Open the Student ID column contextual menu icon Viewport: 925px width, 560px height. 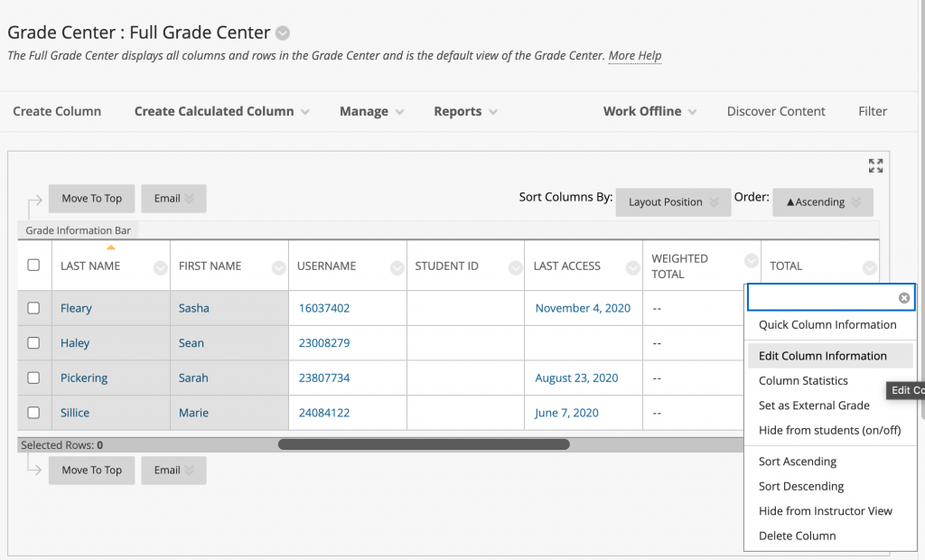tap(514, 267)
